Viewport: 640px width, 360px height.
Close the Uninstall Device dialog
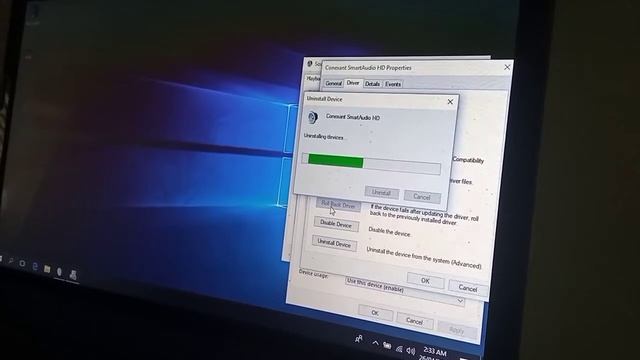point(450,102)
